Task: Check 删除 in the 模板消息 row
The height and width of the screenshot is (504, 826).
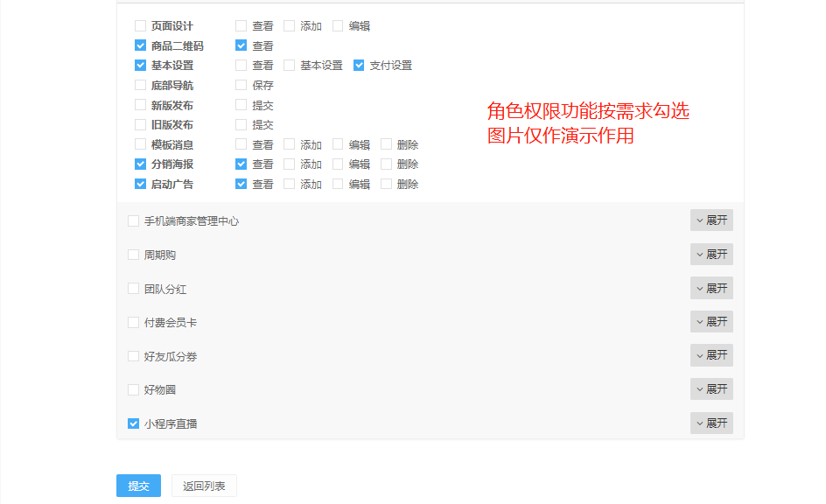Action: coord(386,144)
